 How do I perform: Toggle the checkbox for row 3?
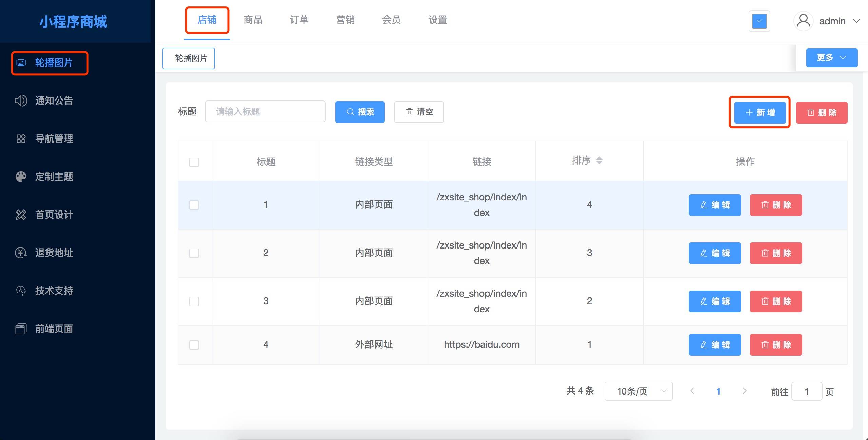click(x=194, y=301)
